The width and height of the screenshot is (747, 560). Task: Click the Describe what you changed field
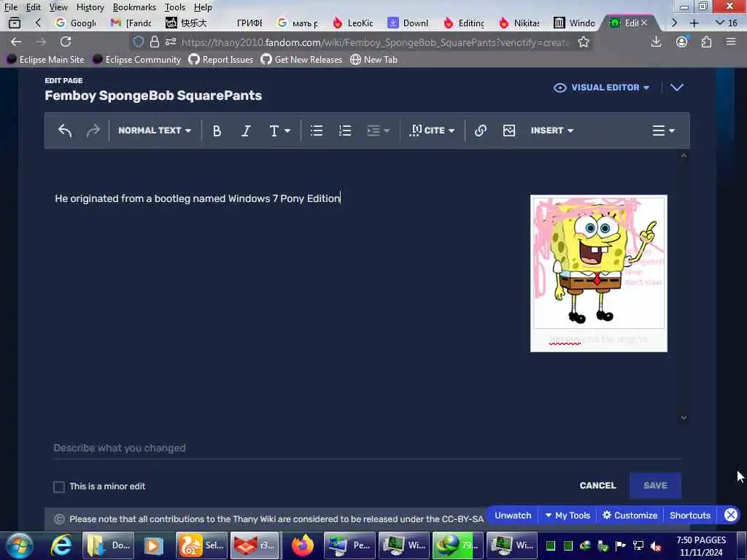(x=367, y=448)
